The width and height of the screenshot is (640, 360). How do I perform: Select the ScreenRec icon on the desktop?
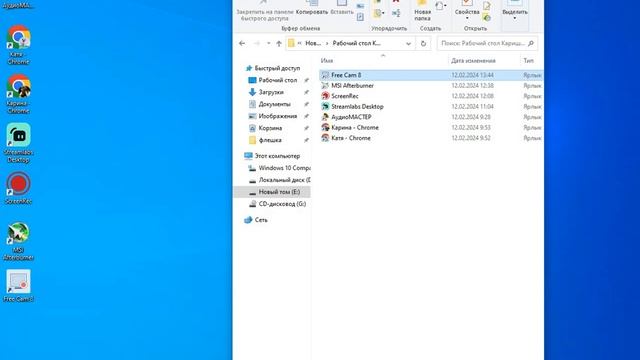pyautogui.click(x=18, y=188)
